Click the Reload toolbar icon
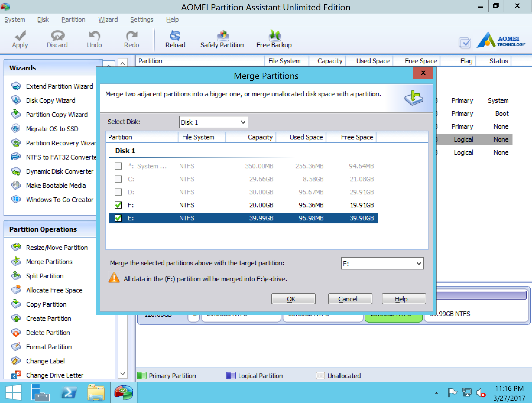The image size is (532, 403). [175, 39]
